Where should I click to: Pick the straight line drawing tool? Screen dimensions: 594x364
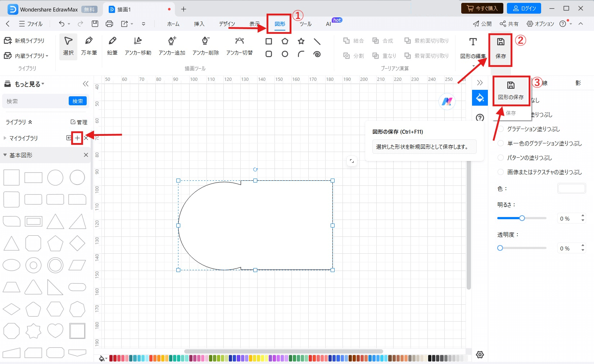(x=317, y=41)
